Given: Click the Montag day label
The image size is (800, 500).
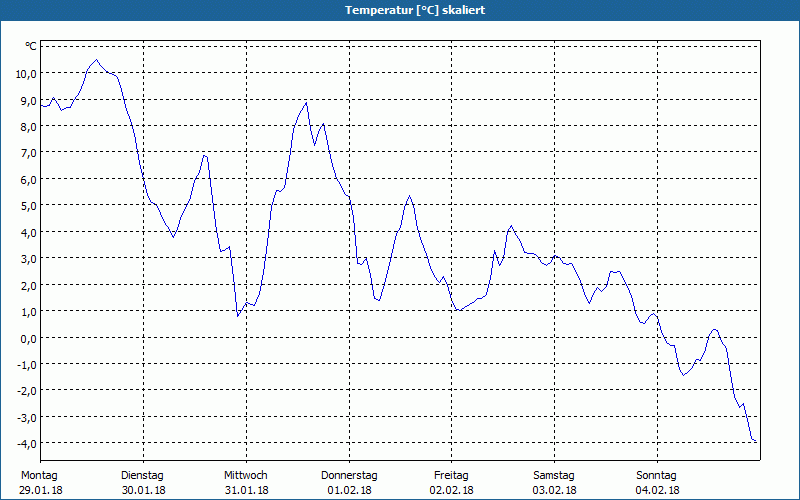Looking at the screenshot, I should (39, 476).
